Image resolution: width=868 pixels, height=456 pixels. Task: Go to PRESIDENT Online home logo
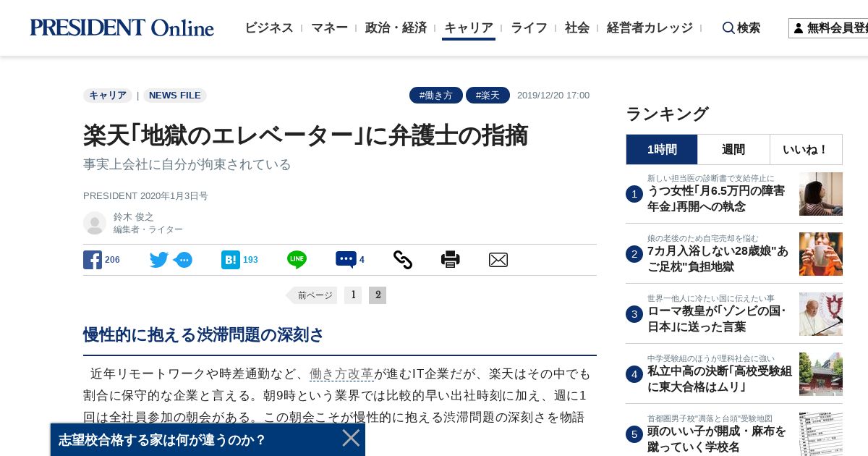(122, 28)
